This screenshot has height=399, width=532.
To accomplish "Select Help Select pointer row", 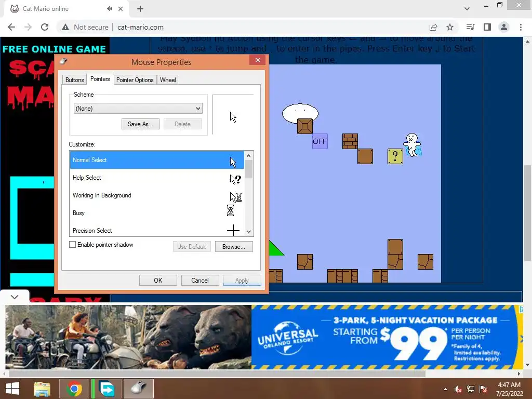I will [x=157, y=178].
